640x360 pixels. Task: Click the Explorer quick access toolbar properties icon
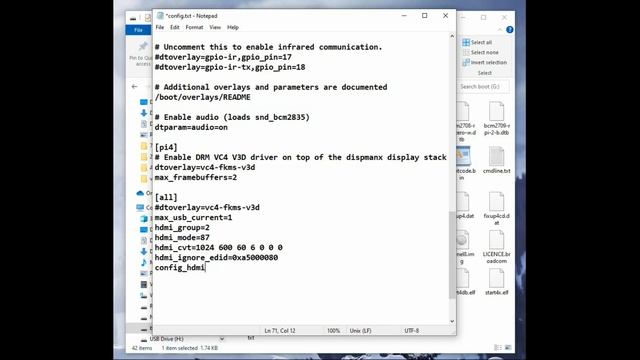tap(148, 18)
